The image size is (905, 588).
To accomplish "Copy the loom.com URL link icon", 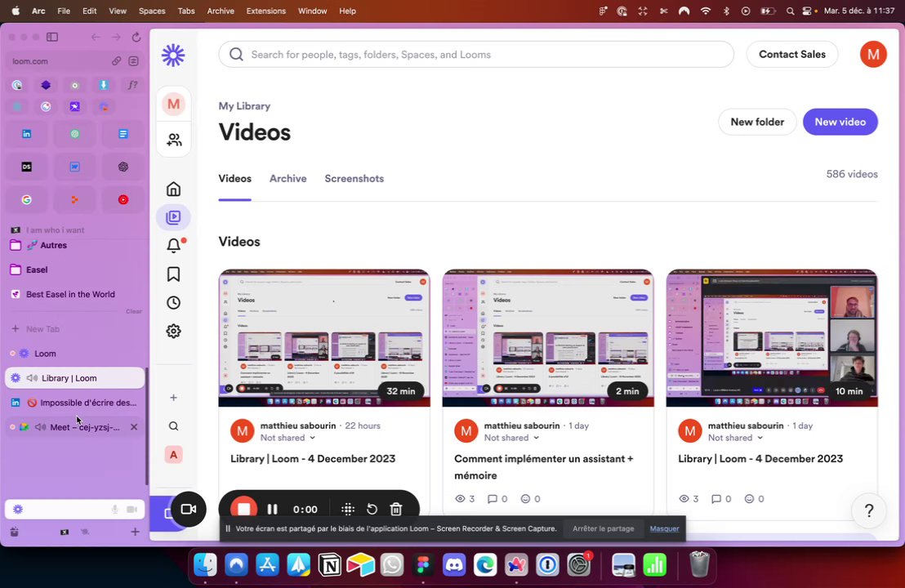I will coord(116,60).
